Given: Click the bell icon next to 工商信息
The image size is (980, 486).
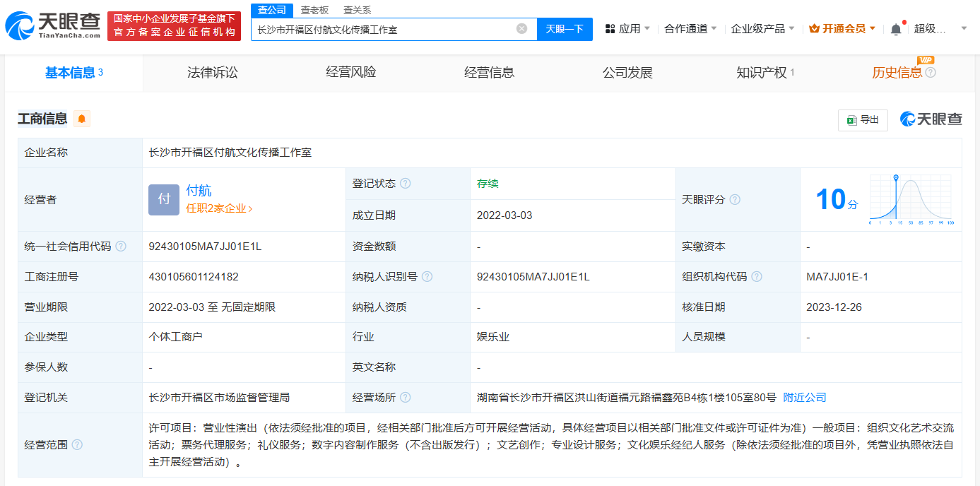Looking at the screenshot, I should [x=81, y=119].
